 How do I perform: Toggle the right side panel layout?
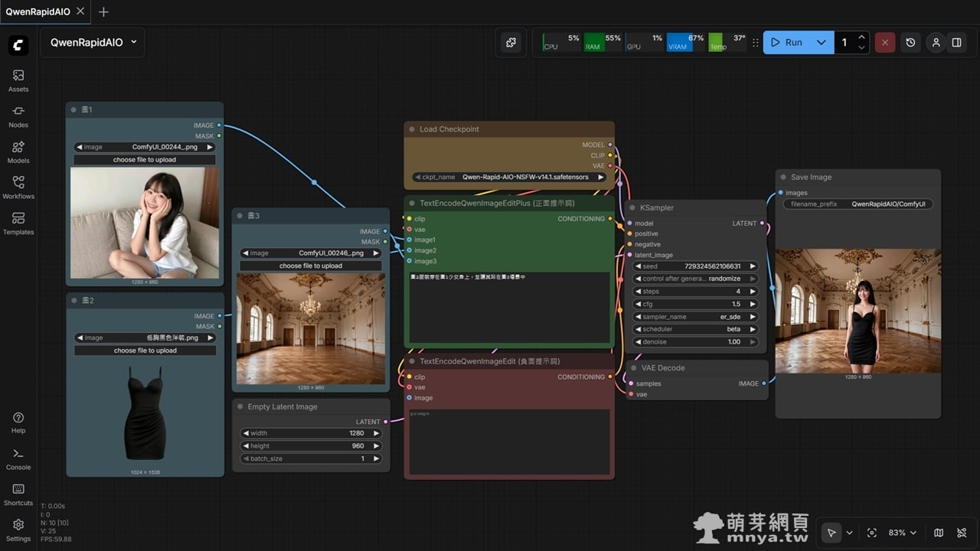(x=956, y=43)
